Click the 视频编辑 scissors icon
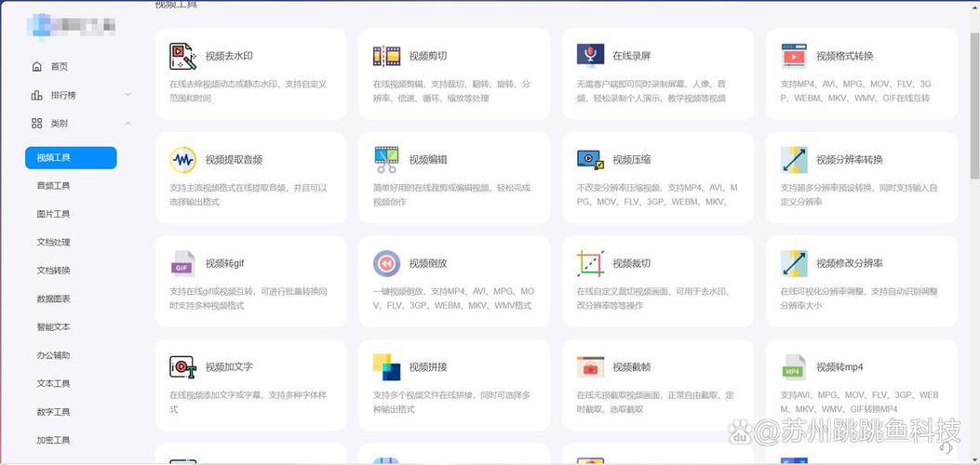980x465 pixels. [x=386, y=160]
